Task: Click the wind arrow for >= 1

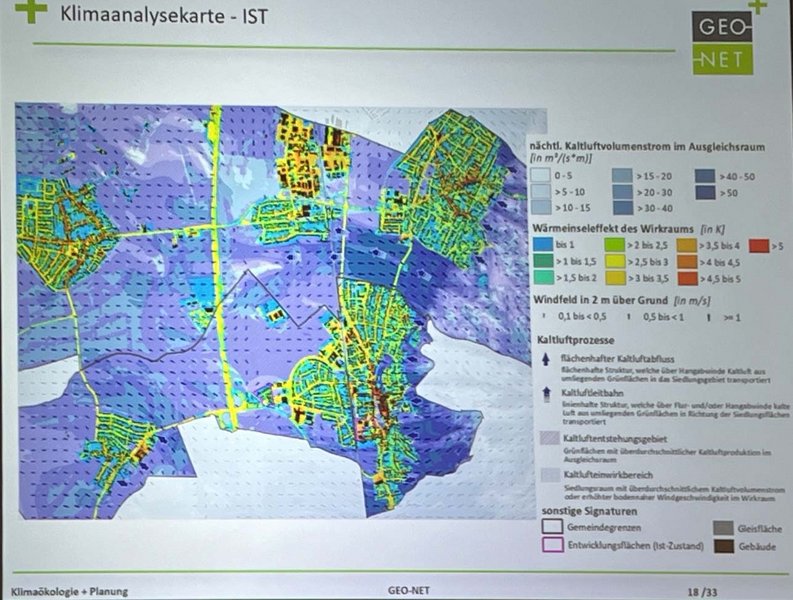Action: pos(709,317)
